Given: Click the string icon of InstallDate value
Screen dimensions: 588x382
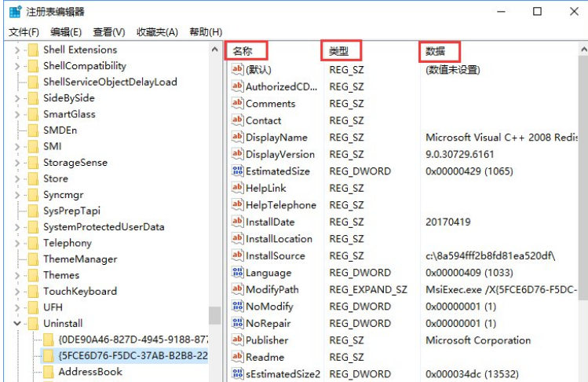Looking at the screenshot, I should (x=237, y=221).
